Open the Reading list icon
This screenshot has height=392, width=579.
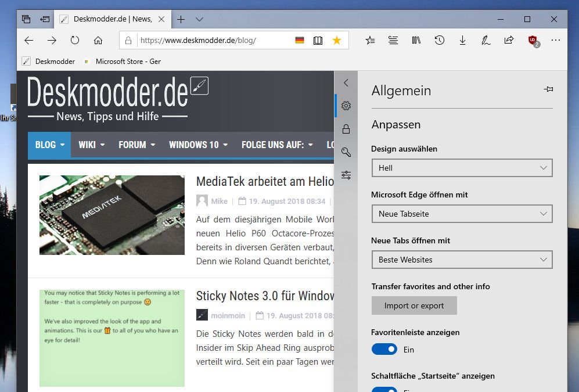point(393,40)
